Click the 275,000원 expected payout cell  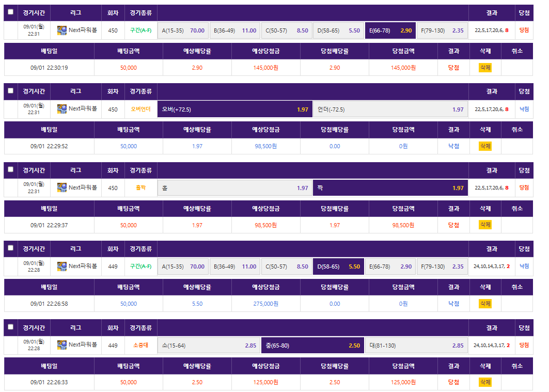[266, 304]
